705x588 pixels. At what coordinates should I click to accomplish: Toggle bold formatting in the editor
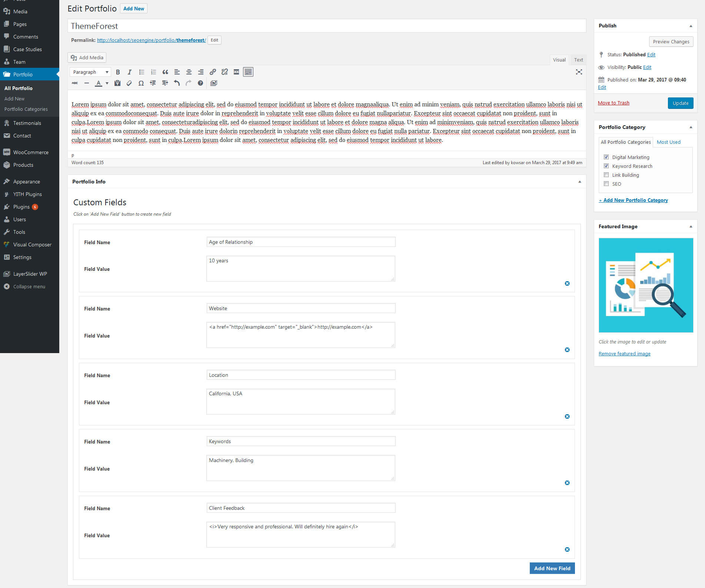118,72
